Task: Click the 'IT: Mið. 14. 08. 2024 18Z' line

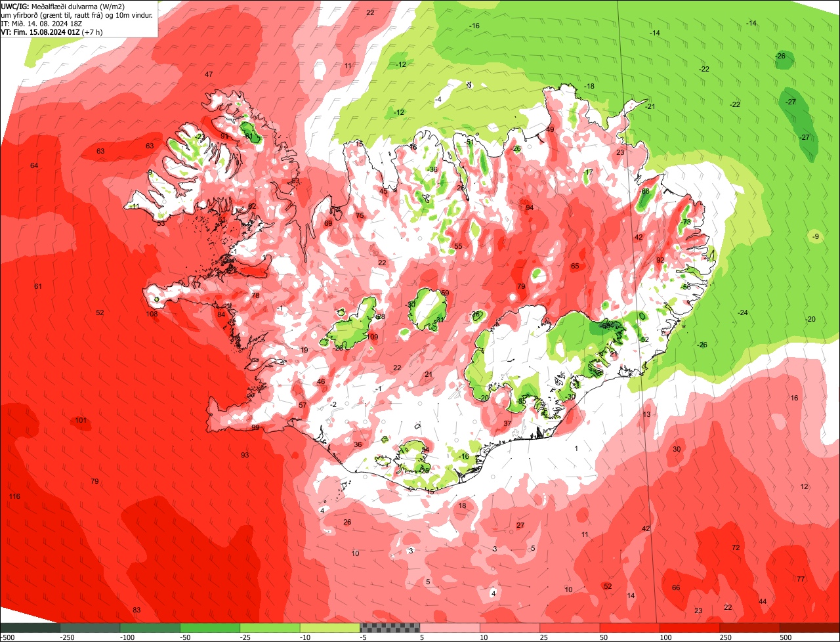Action: (x=41, y=23)
